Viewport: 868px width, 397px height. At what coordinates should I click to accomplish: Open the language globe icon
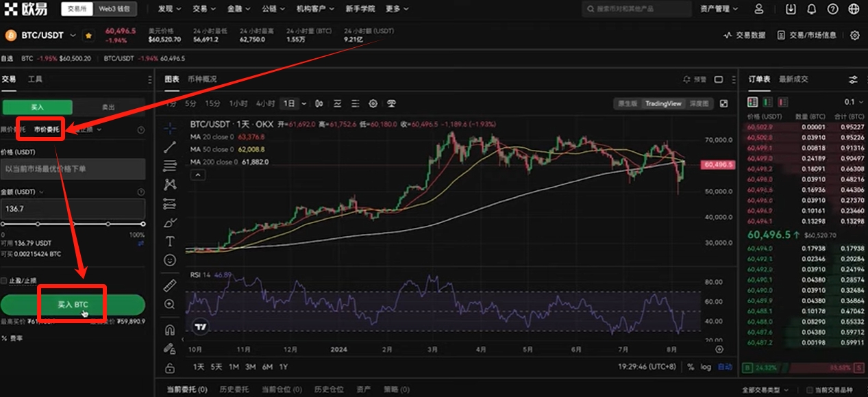point(854,9)
